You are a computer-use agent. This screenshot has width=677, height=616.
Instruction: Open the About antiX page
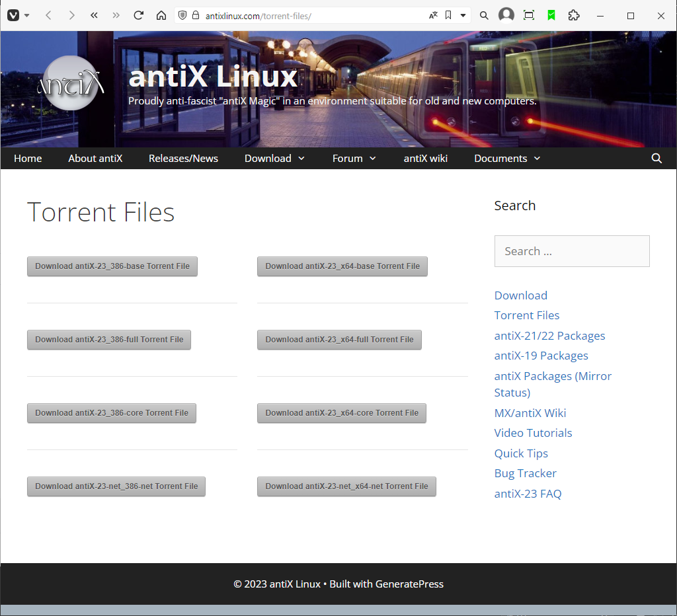coord(95,159)
